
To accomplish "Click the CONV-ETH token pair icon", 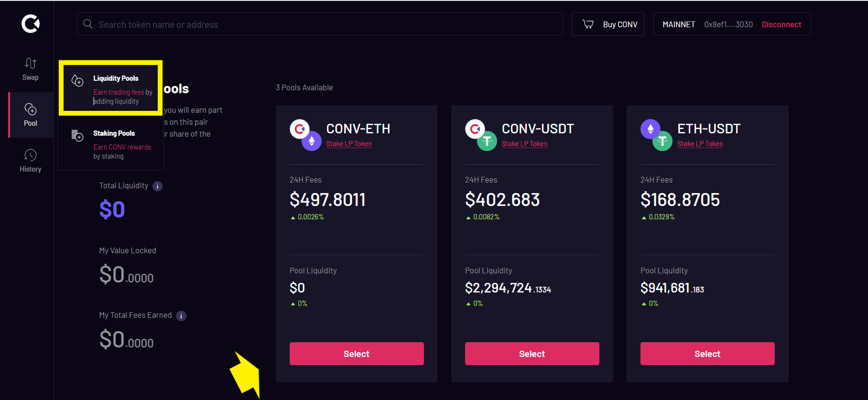I will point(305,135).
